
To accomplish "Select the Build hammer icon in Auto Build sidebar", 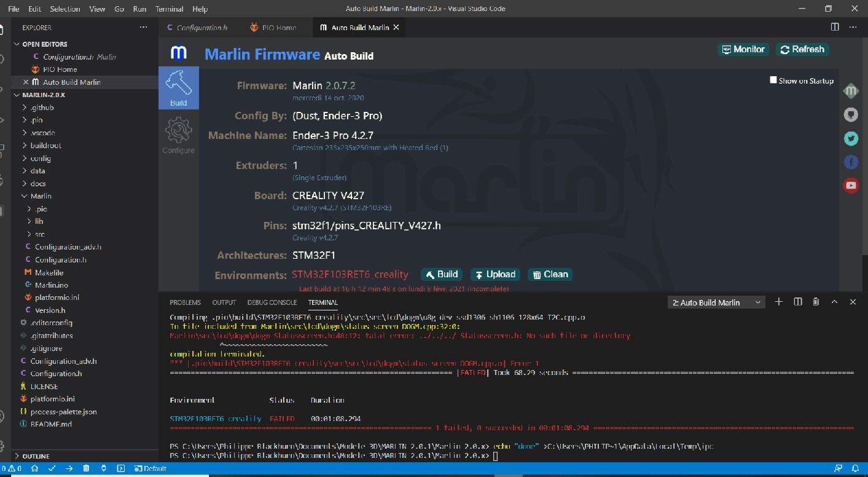I will (178, 88).
